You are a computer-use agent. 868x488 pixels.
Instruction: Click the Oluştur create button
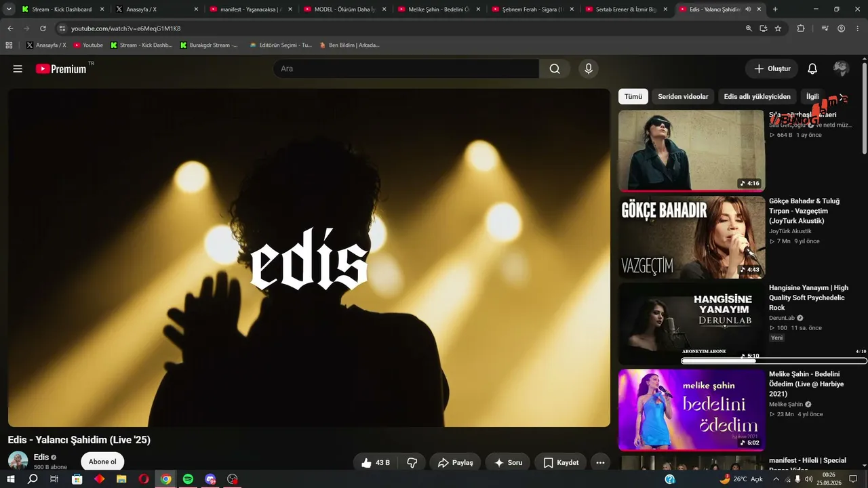(772, 68)
